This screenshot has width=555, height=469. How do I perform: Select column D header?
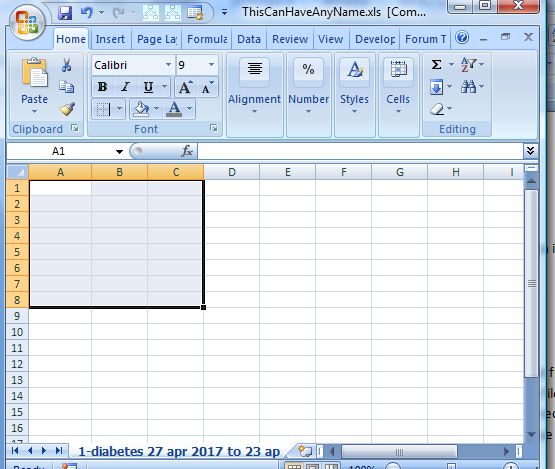tap(231, 172)
